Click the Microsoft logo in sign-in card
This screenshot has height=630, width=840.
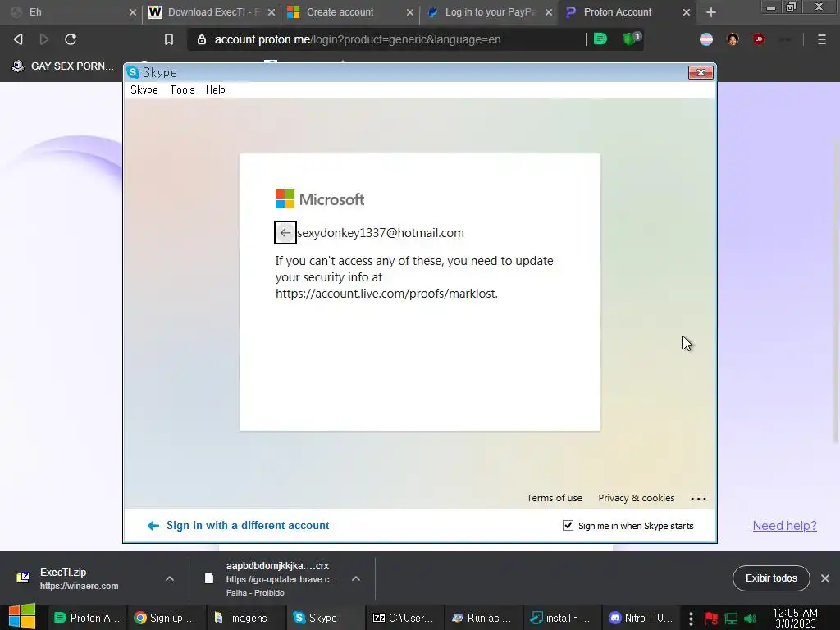click(320, 199)
